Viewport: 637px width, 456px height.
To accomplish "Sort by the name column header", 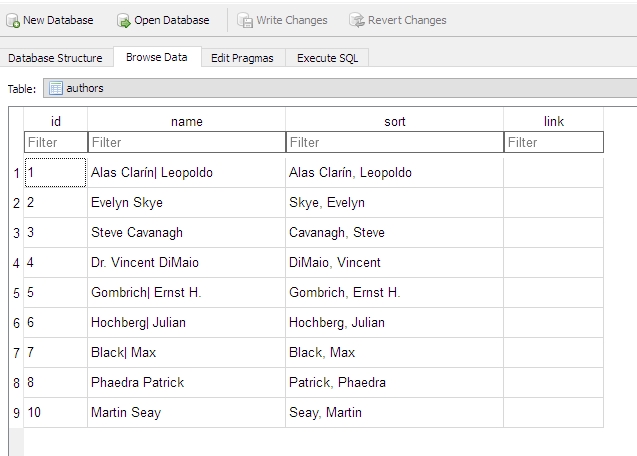I will pos(187,121).
